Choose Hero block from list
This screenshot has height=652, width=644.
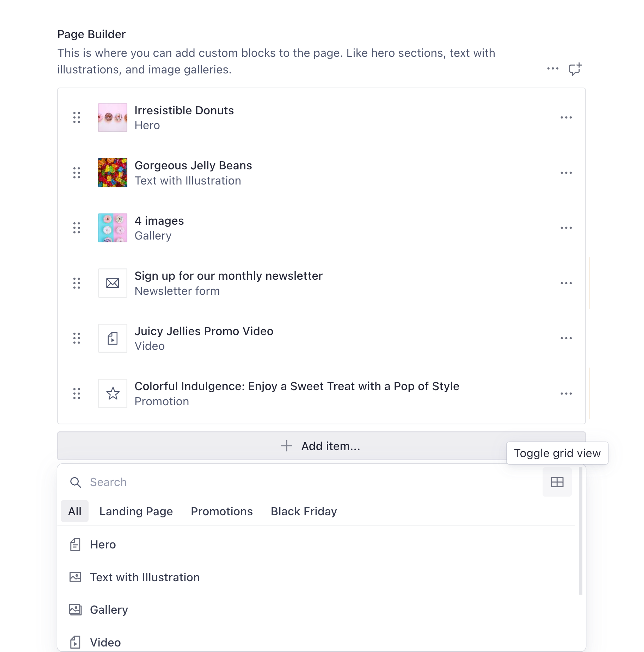103,544
